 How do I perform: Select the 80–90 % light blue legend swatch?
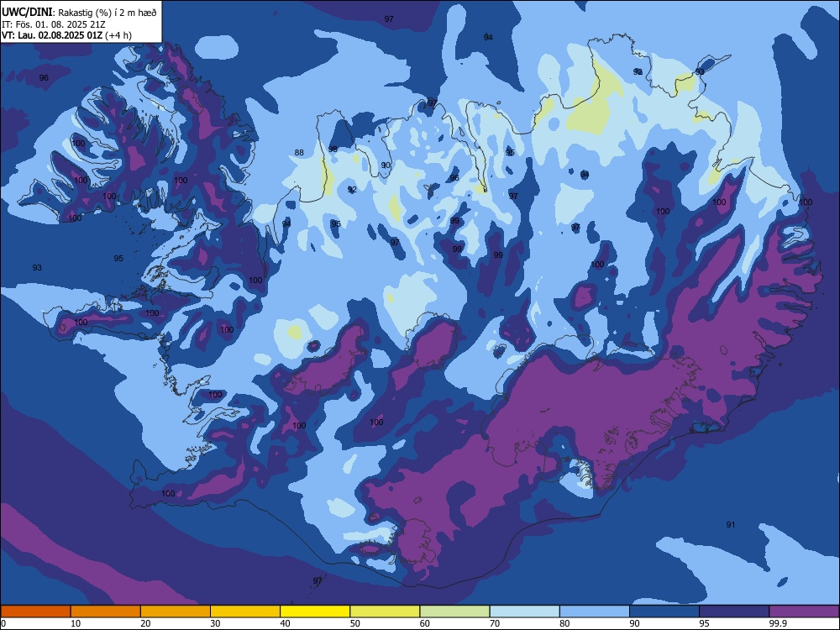point(595,612)
